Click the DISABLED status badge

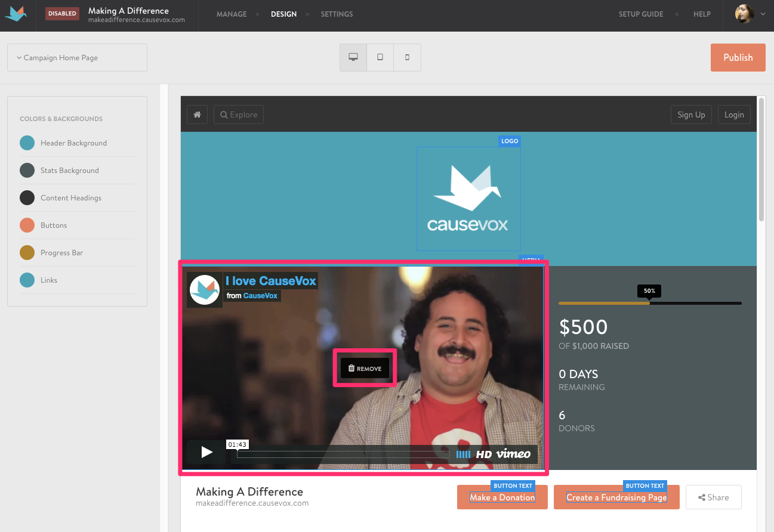(x=62, y=14)
